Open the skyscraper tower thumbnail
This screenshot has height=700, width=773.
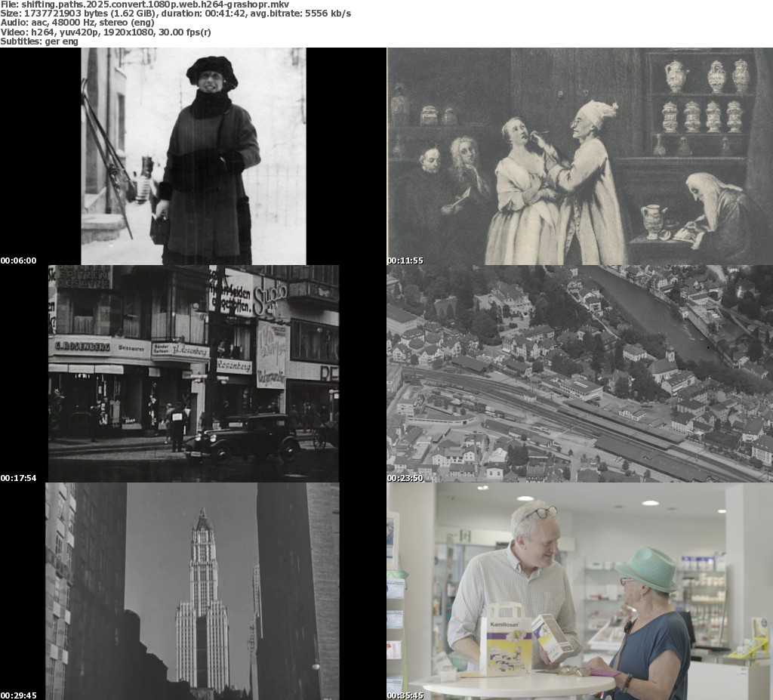point(193,591)
